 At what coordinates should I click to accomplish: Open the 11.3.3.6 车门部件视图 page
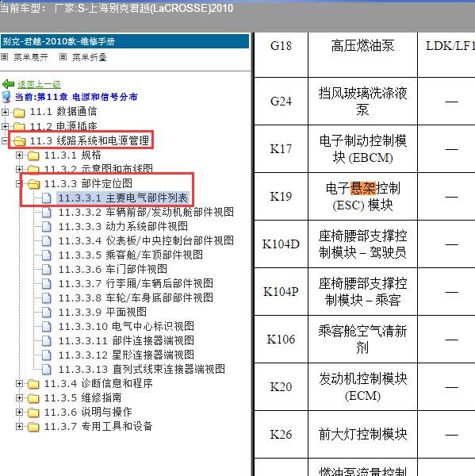(113, 269)
